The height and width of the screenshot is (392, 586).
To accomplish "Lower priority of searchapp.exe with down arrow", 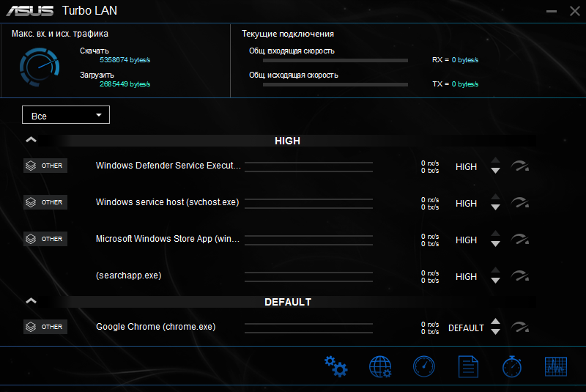I will [496, 281].
